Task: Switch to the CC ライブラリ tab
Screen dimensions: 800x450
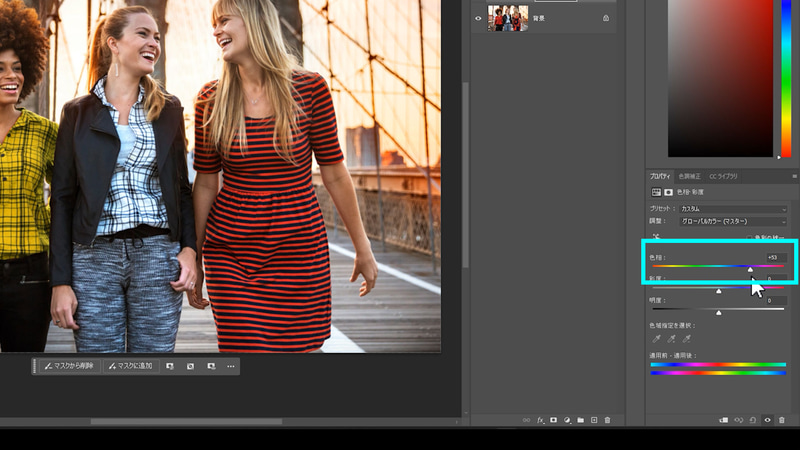Action: 723,176
